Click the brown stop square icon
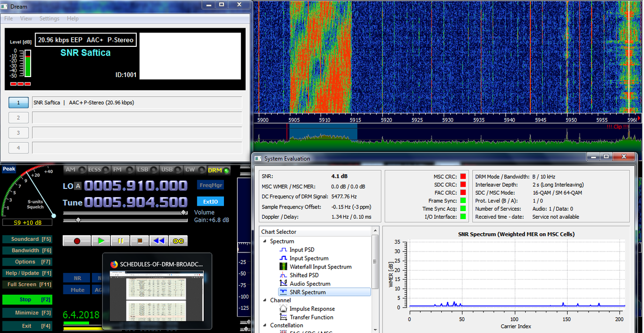The image size is (644, 333). tap(139, 241)
